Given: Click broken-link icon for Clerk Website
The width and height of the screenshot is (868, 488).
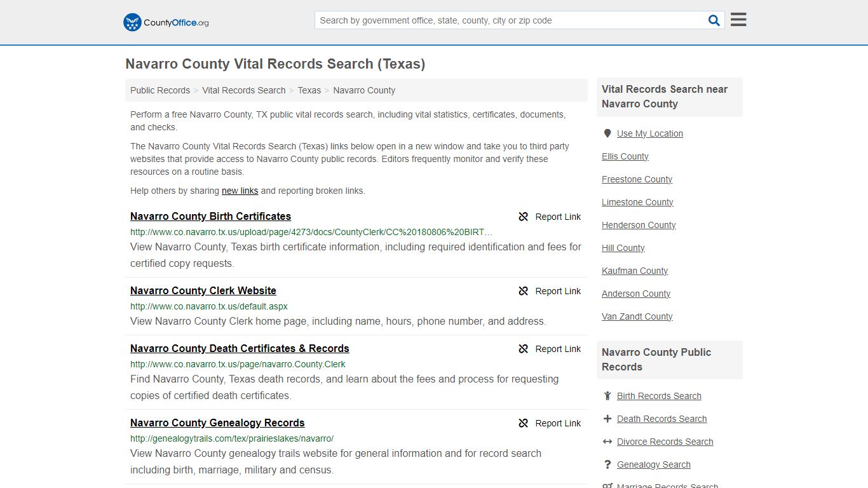Looking at the screenshot, I should tap(524, 291).
